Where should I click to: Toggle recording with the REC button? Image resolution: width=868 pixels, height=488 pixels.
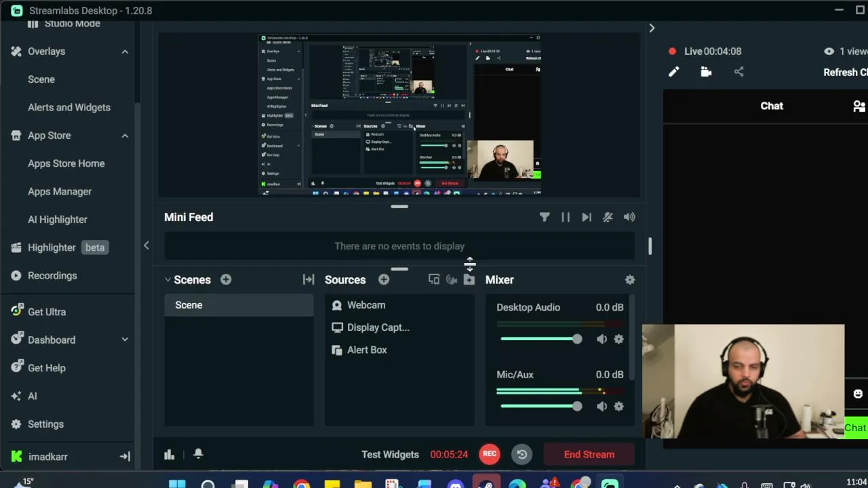490,454
